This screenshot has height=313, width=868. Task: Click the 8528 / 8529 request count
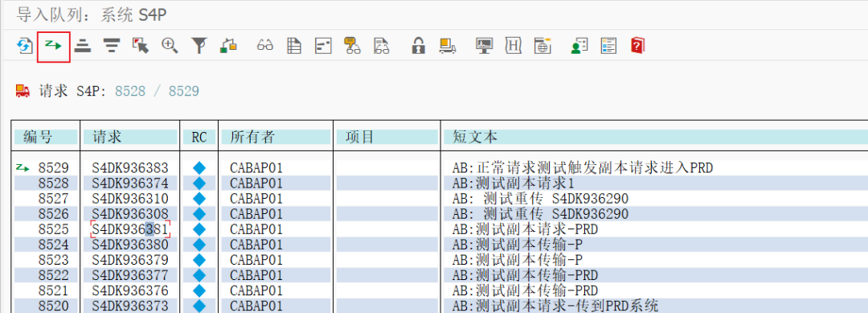157,92
